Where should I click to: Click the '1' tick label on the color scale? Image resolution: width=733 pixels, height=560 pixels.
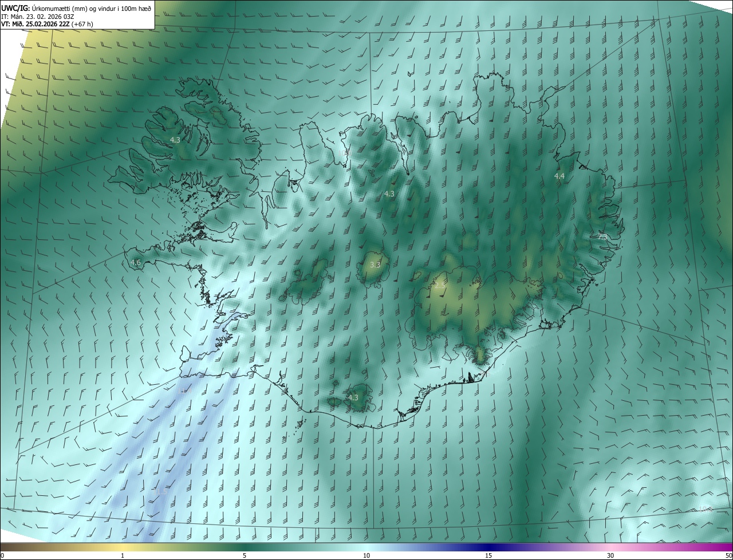point(123,556)
